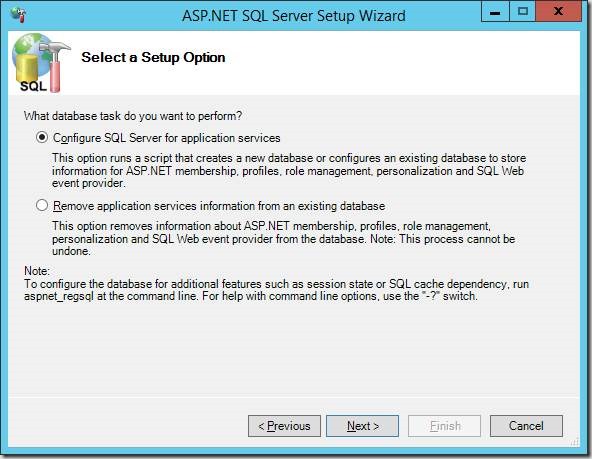Click the aspnet_regsql note paragraph
Screen dimensions: 592x459
pos(276,283)
